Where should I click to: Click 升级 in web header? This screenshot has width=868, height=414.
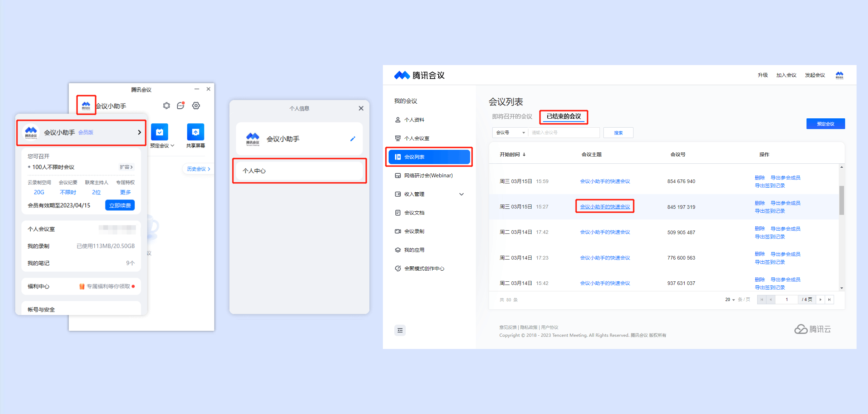pos(763,75)
